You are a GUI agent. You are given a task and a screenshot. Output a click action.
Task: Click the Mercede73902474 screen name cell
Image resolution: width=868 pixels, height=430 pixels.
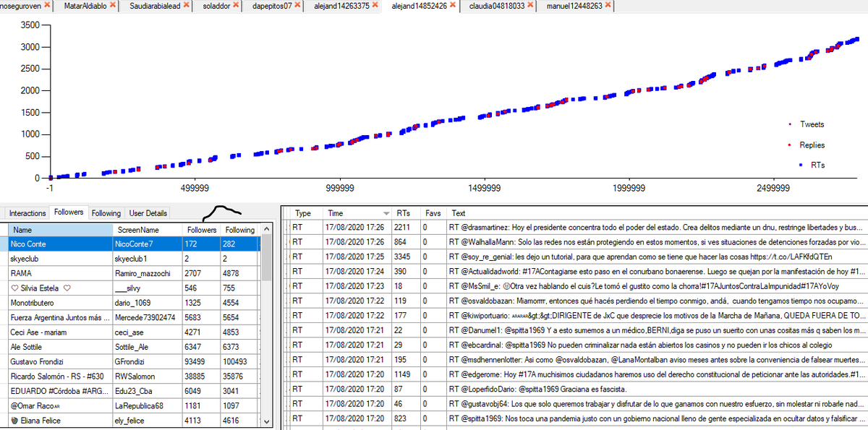click(147, 317)
